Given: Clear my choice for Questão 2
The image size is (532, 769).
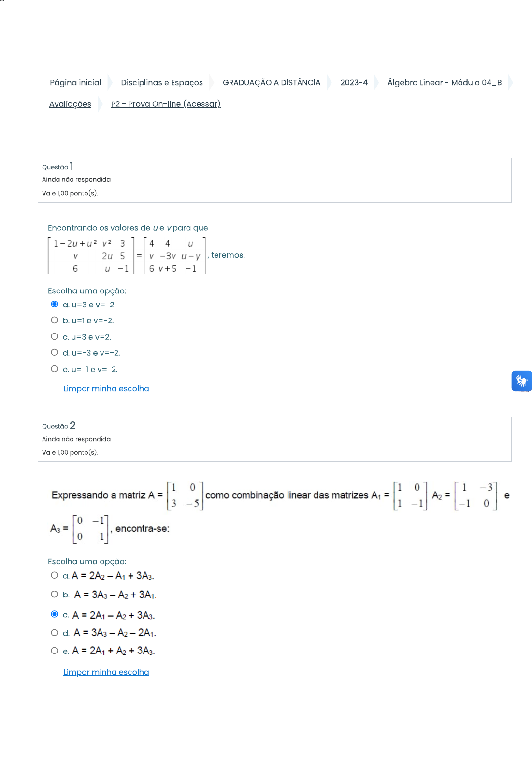Looking at the screenshot, I should pos(106,672).
